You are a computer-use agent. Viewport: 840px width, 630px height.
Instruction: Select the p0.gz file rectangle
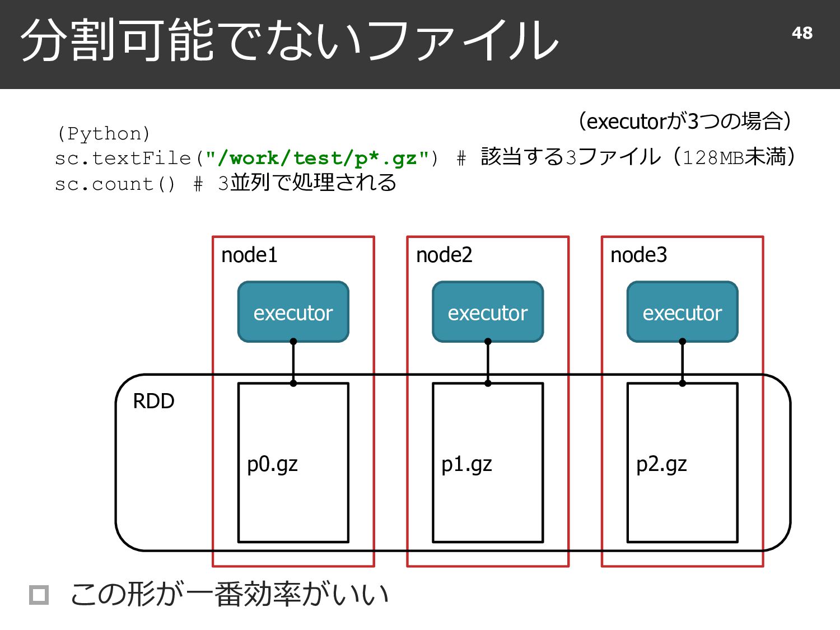point(293,463)
